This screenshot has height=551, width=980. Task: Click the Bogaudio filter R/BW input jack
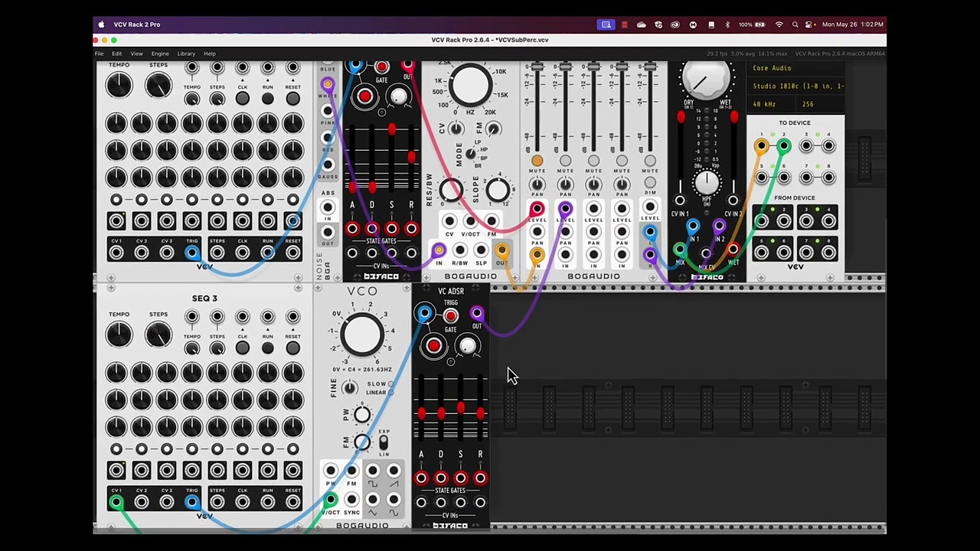click(459, 250)
